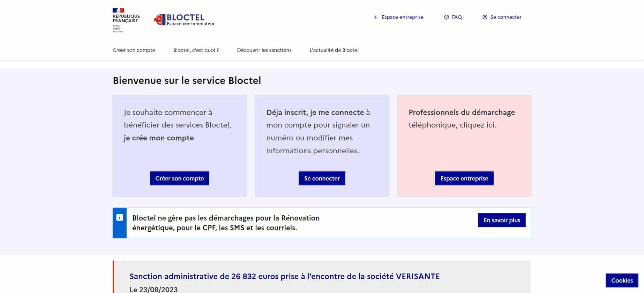Open the Cookies settings button
This screenshot has height=293, width=644.
[x=622, y=280]
